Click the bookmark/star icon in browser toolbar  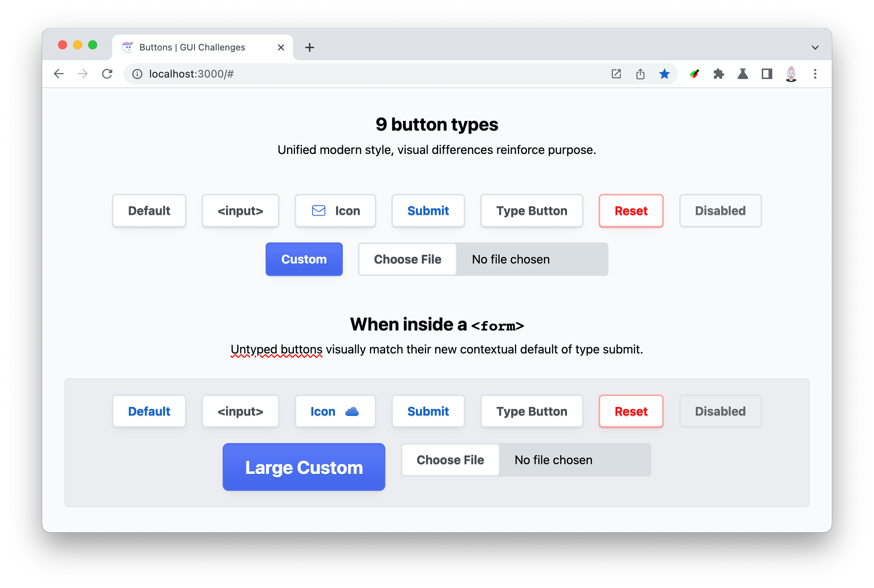point(665,73)
